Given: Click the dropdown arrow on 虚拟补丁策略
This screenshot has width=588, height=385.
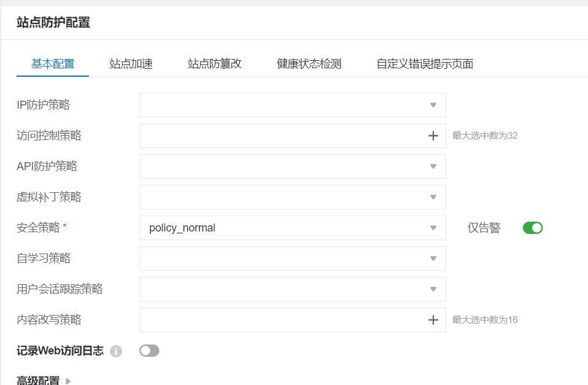Looking at the screenshot, I should coord(435,196).
